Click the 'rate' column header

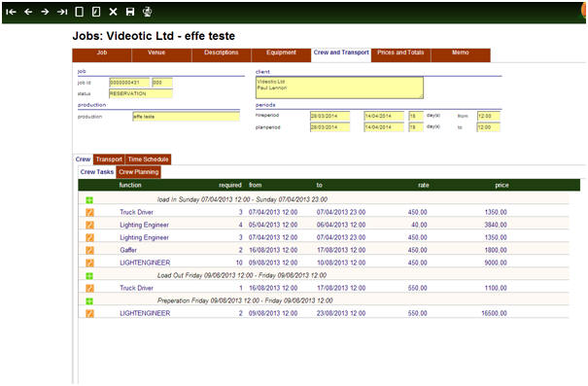click(x=424, y=186)
